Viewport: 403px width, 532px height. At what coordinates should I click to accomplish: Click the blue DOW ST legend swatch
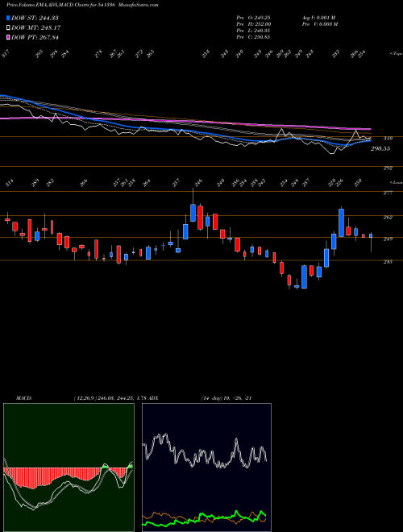pos(8,18)
